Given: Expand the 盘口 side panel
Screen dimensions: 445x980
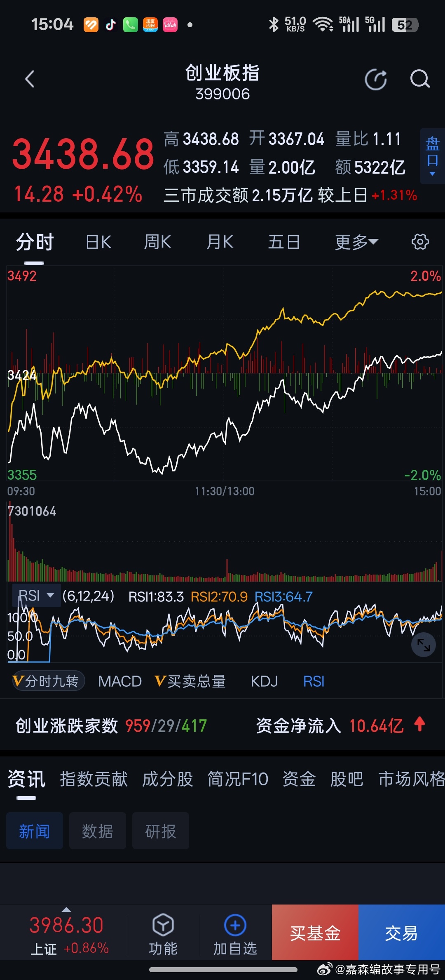Looking at the screenshot, I should (432, 156).
